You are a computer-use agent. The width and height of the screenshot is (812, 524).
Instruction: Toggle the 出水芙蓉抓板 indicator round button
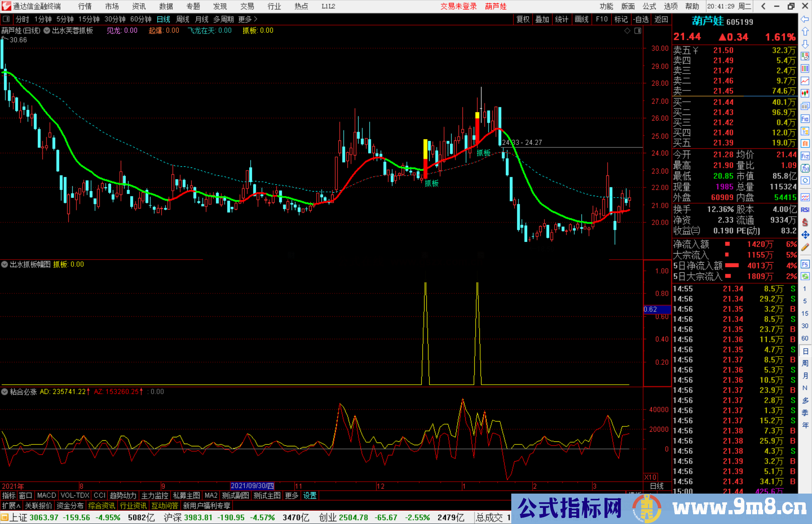pos(47,31)
